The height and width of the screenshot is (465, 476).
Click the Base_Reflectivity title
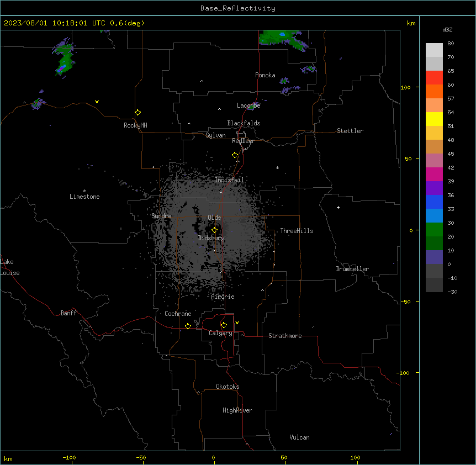[x=238, y=8]
